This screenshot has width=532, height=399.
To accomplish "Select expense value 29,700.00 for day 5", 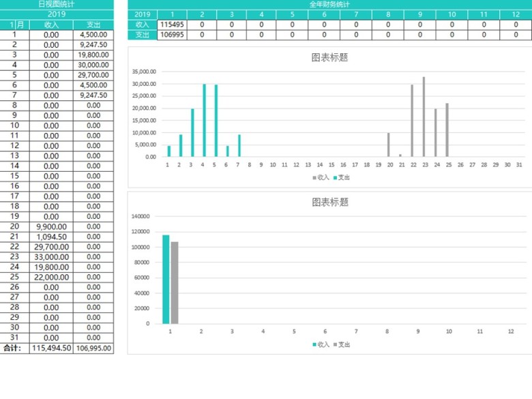I will [x=93, y=75].
